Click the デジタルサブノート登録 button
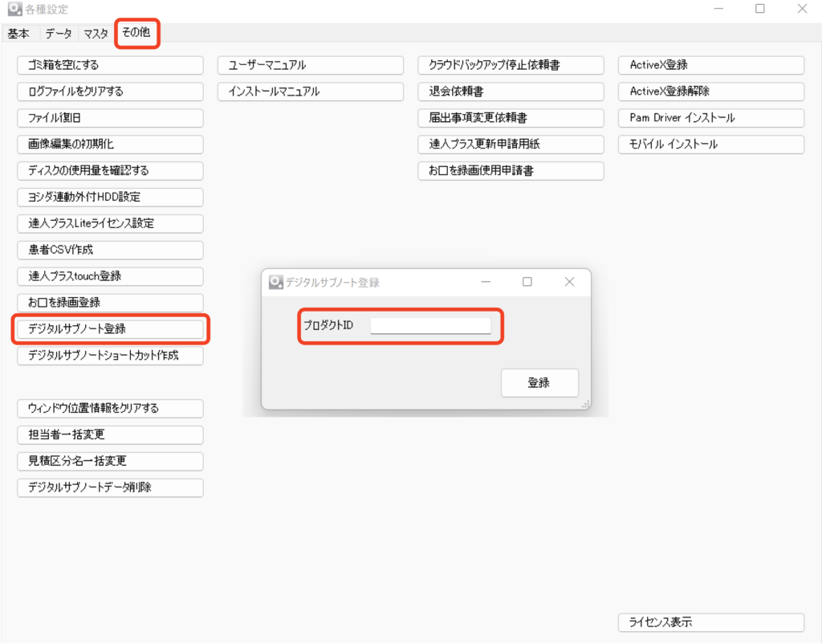Image resolution: width=822 pixels, height=644 pixels. pos(110,328)
